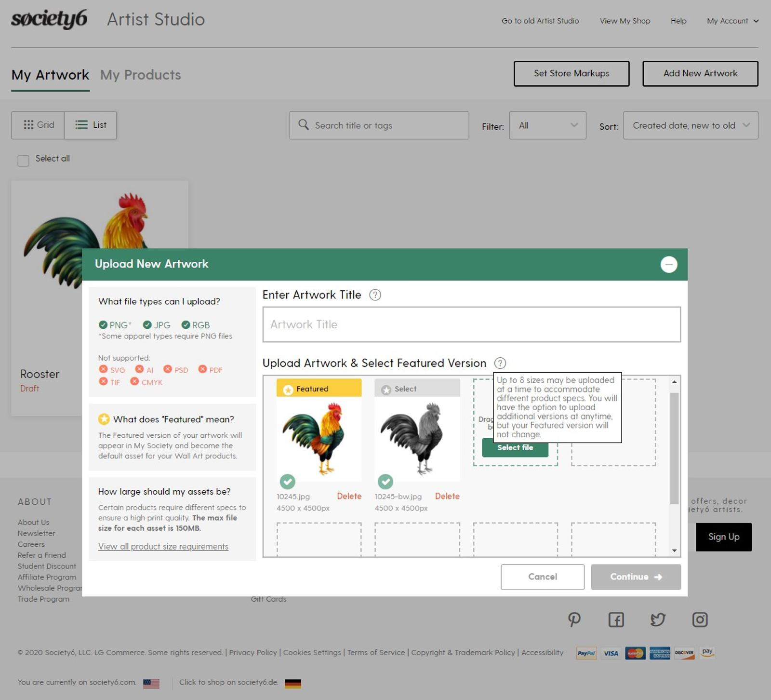Click the Visa payment icon

click(611, 653)
